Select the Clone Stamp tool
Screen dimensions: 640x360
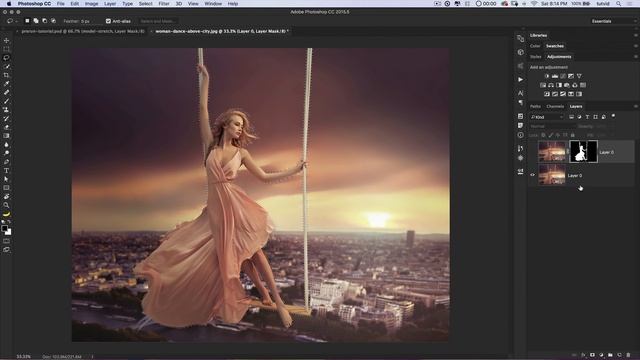(6, 110)
